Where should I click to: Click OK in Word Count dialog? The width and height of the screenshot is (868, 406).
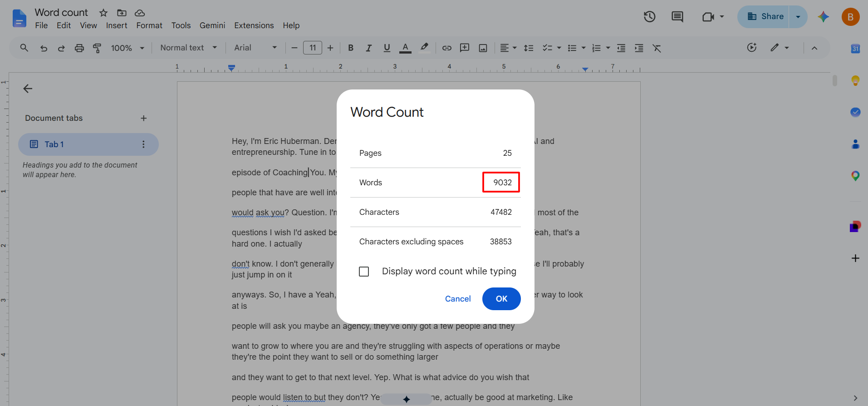tap(501, 299)
